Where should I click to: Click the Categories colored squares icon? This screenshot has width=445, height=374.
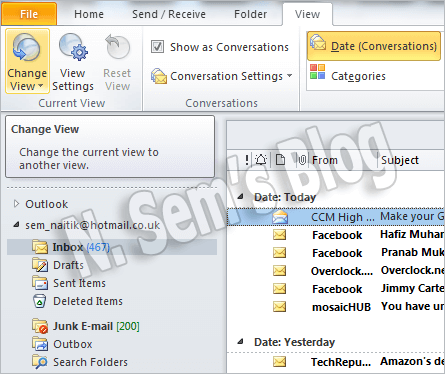[317, 71]
